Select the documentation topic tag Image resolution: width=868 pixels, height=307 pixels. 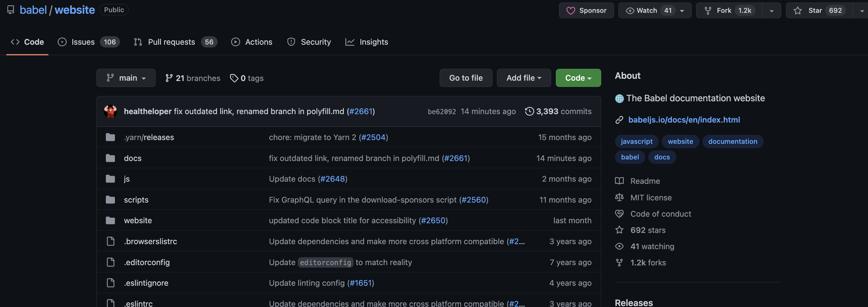[732, 141]
